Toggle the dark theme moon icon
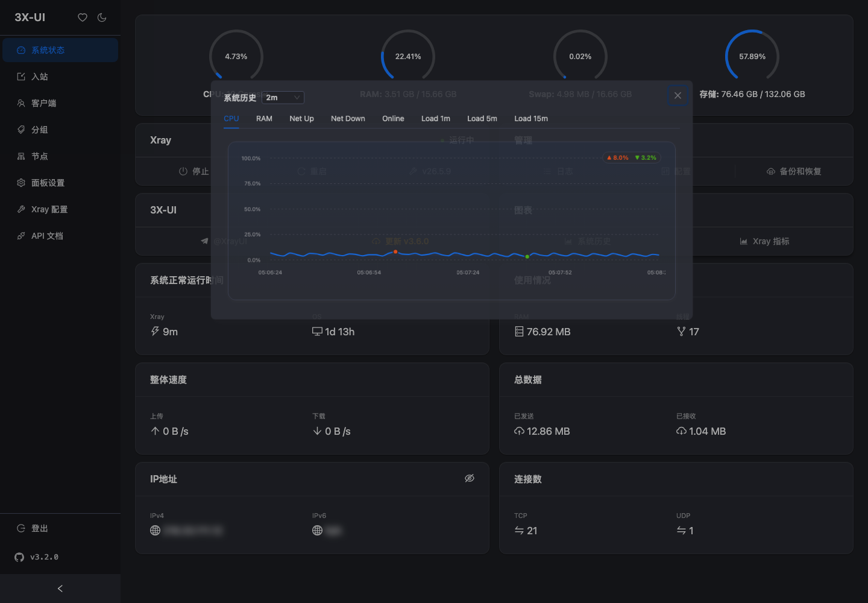 coord(102,17)
